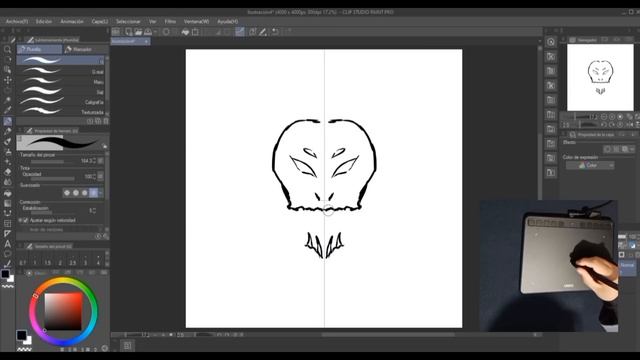The width and height of the screenshot is (640, 360).
Task: Select the Eraser tool
Action: click(7, 172)
